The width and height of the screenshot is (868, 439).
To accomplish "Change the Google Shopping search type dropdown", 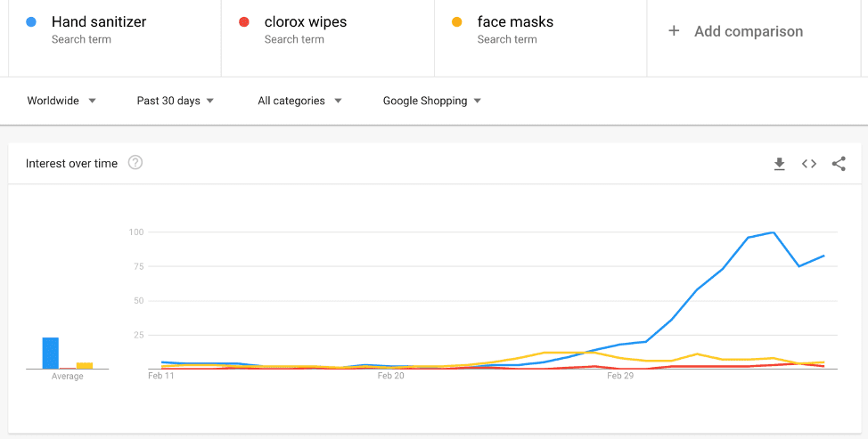I will 431,101.
